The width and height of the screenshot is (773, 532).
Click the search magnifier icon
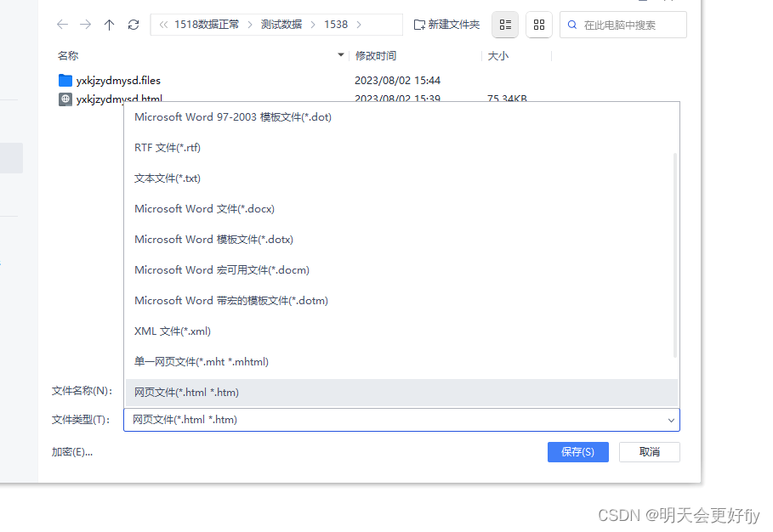(571, 25)
